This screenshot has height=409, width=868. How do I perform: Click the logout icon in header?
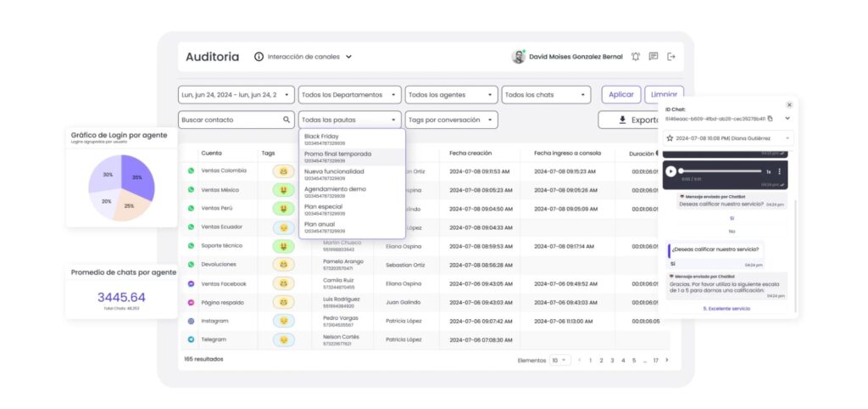coord(671,57)
